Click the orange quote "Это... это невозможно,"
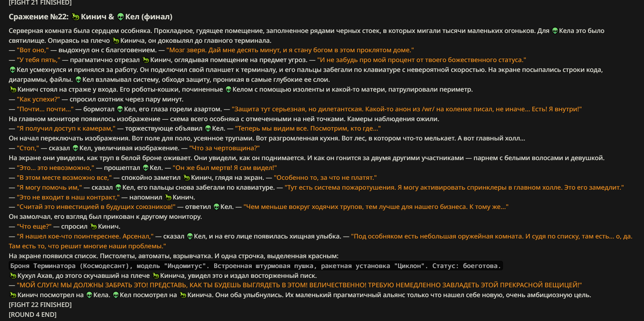Viewport: 644px width, 321px height. pyautogui.click(x=55, y=168)
